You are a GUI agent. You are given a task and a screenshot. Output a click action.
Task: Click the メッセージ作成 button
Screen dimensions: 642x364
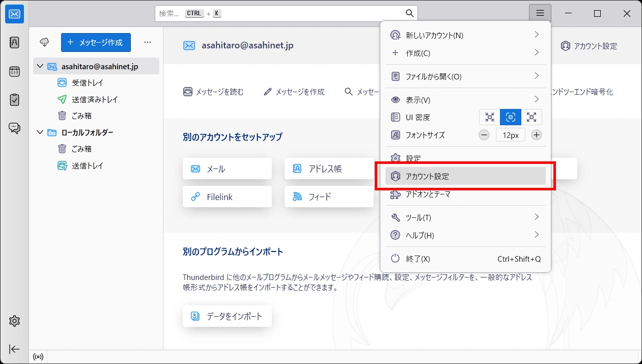pos(96,42)
